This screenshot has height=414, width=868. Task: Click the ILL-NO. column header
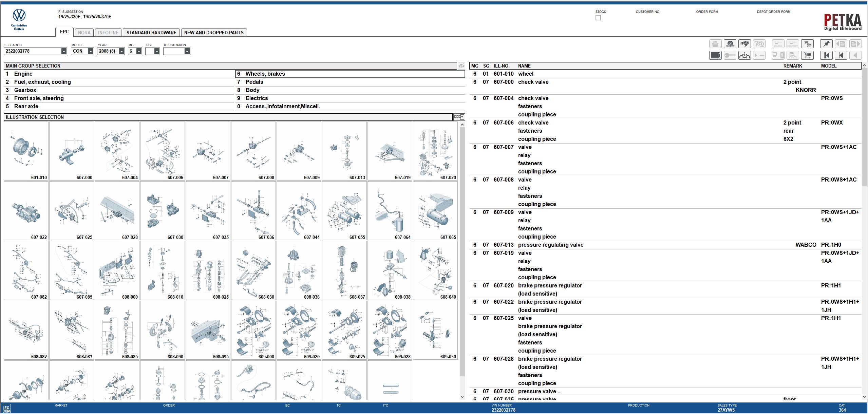502,66
